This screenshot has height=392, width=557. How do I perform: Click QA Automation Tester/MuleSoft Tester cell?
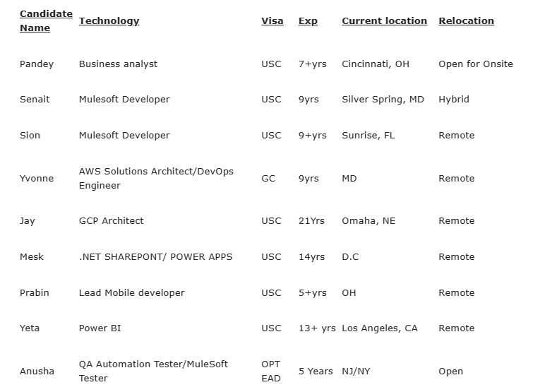(x=153, y=371)
